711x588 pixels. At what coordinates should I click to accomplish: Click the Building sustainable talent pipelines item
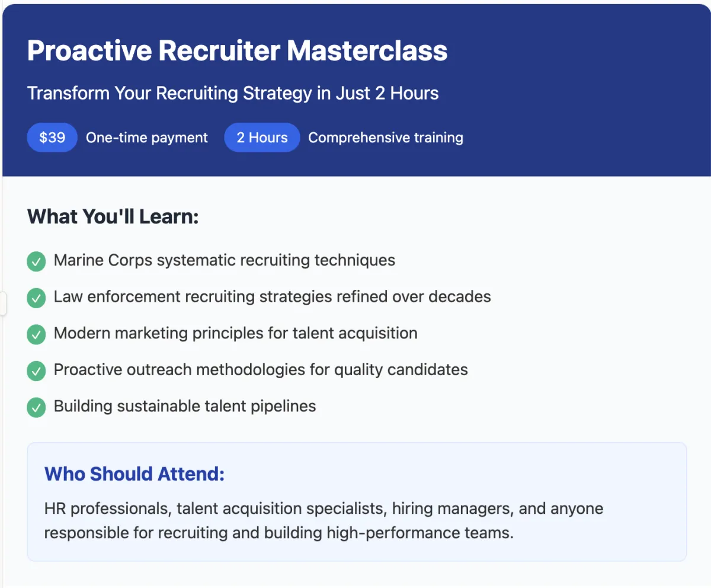[185, 407]
